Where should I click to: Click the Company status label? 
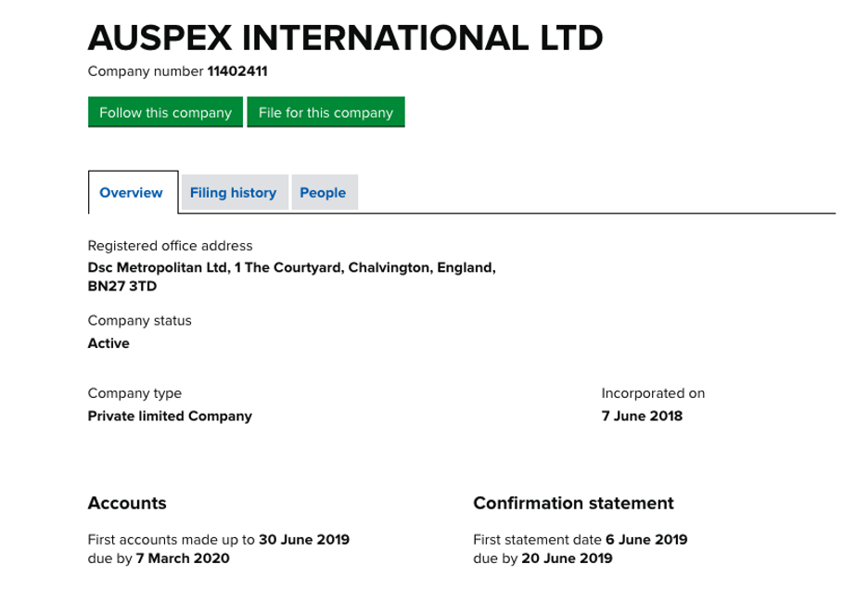tap(139, 320)
